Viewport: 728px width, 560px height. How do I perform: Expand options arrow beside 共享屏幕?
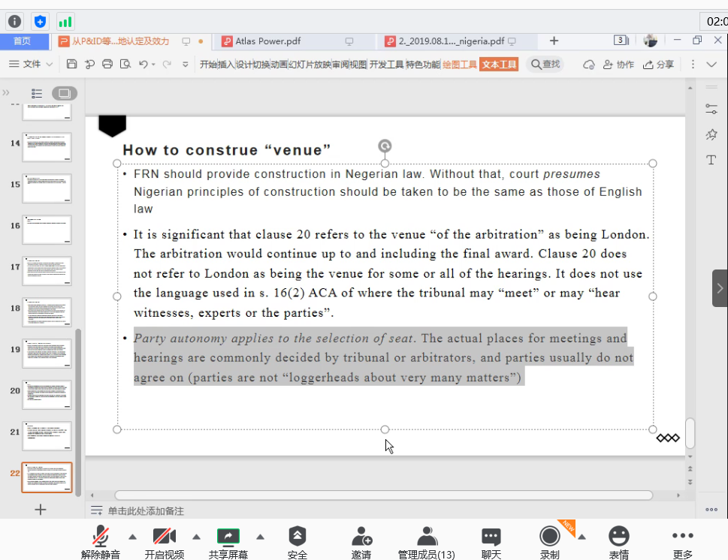point(260,537)
